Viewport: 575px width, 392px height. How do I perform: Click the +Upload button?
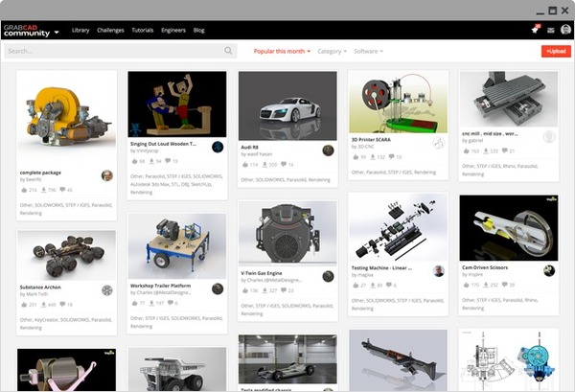[556, 51]
